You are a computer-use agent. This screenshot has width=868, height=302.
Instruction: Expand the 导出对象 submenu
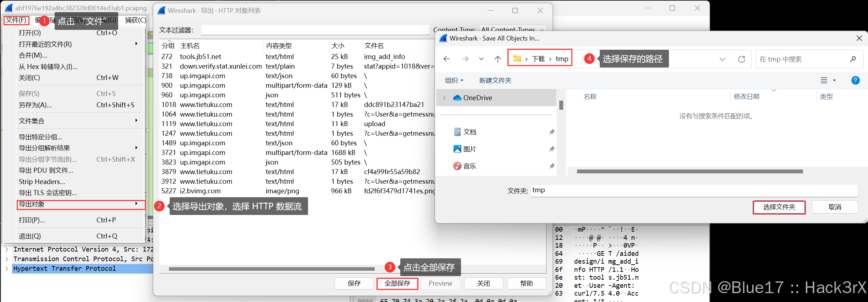pyautogui.click(x=81, y=204)
